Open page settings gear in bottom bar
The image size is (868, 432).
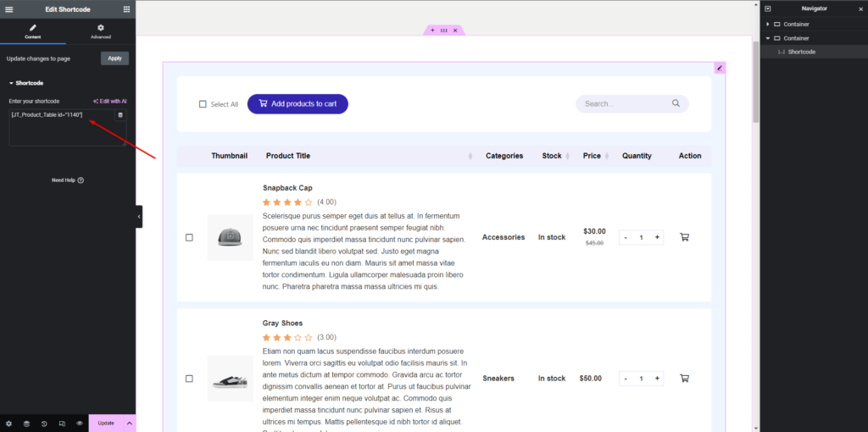click(8, 423)
